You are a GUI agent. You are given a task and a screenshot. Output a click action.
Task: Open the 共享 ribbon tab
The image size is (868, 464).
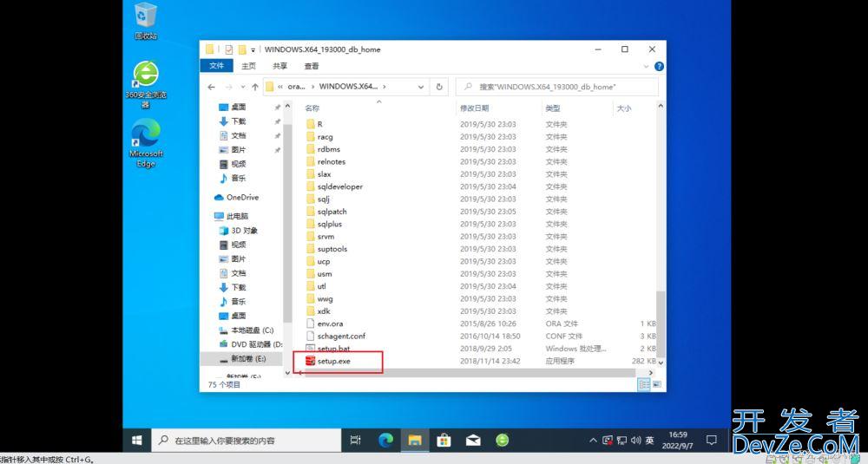280,66
